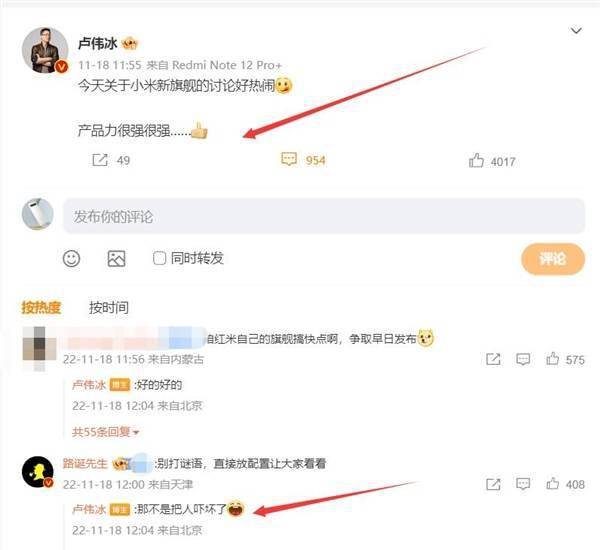Like the post with 4017 likes
Screen dimensions: 600x550
(476, 160)
